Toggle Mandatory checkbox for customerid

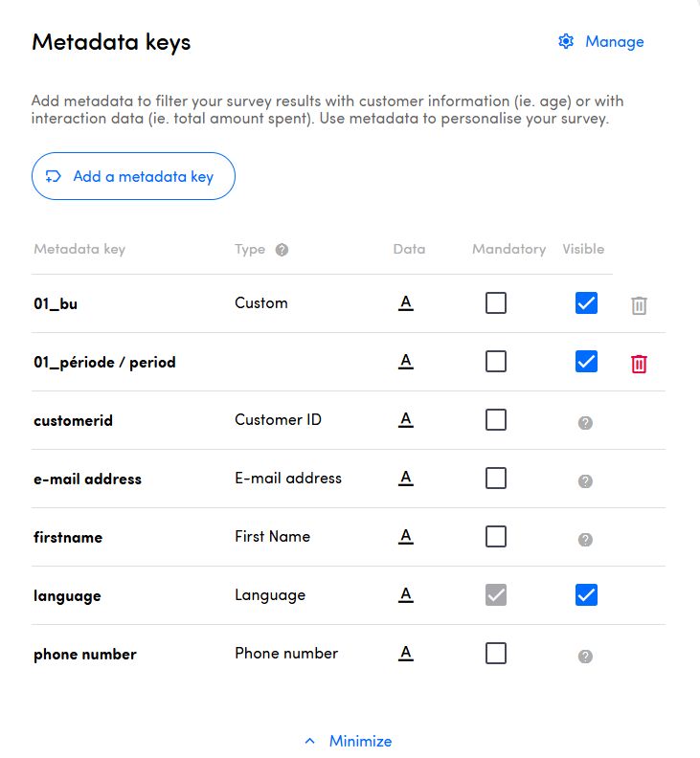[x=496, y=420]
